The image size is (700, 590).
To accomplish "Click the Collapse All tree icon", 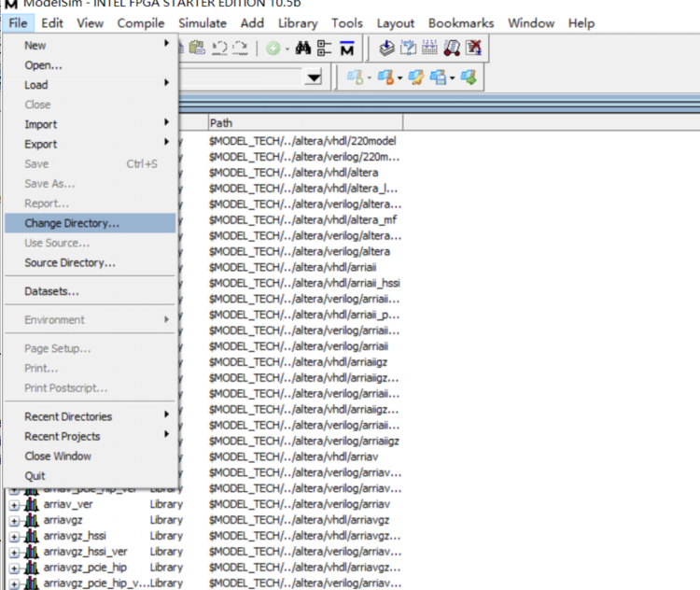I will pyautogui.click(x=324, y=48).
